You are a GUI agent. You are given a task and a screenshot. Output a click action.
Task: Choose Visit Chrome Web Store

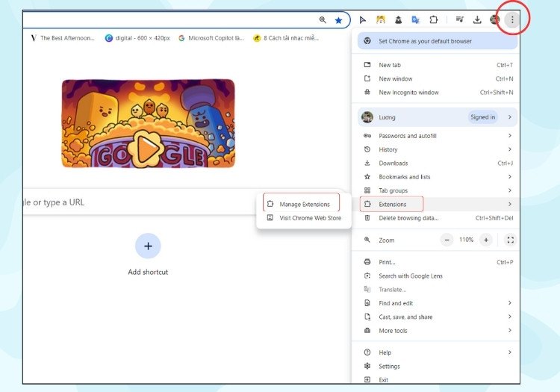pos(304,218)
